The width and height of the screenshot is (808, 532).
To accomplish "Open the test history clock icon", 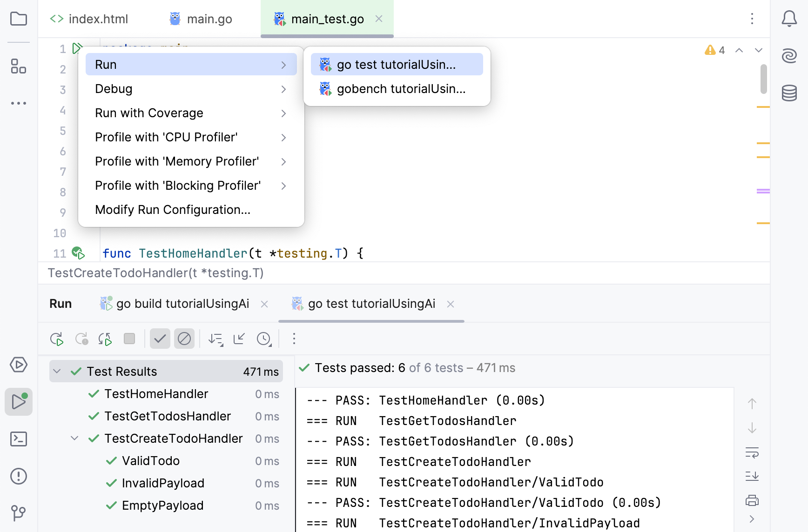I will (x=264, y=339).
